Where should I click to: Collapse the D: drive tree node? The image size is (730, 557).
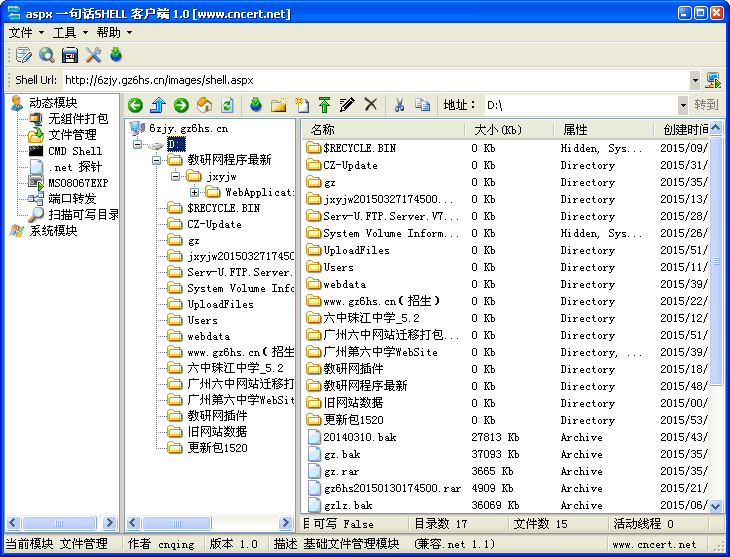[136, 144]
